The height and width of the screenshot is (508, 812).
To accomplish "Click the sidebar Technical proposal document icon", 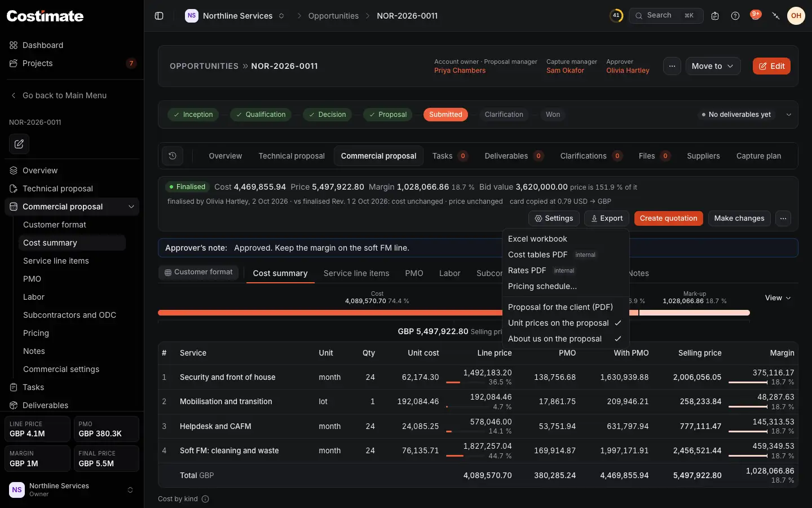I will (14, 189).
